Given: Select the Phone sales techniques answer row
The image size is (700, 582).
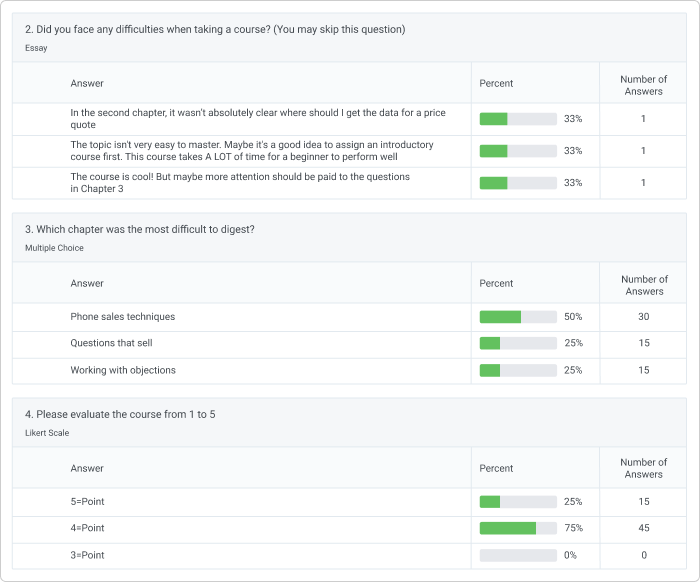Looking at the screenshot, I should 122,317.
